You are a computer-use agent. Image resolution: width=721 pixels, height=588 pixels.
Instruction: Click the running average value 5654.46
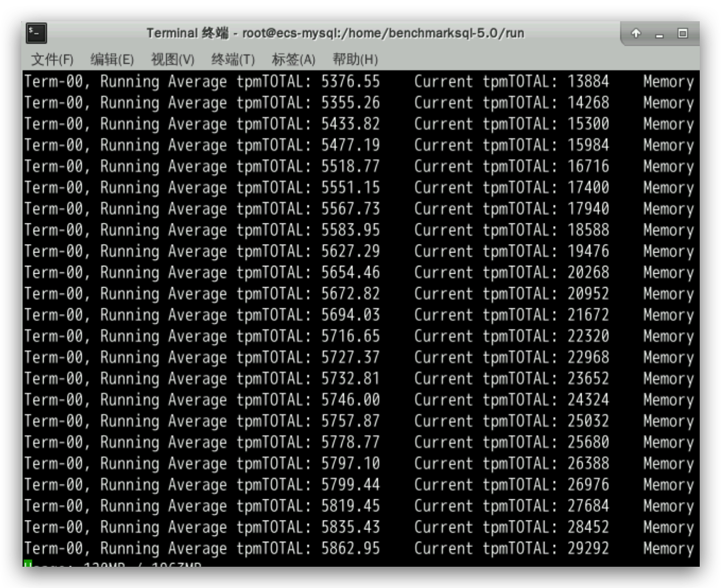350,273
